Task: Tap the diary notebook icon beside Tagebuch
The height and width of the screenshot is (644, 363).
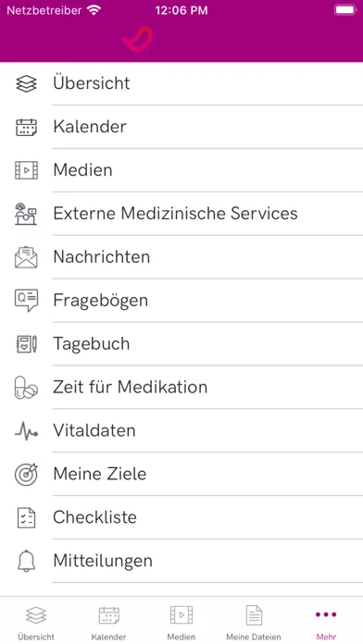Action: [26, 344]
